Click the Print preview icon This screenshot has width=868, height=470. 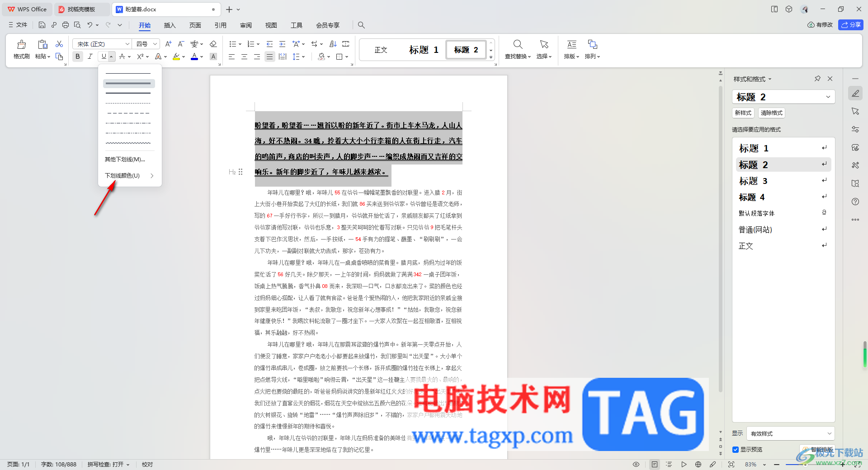coord(77,25)
